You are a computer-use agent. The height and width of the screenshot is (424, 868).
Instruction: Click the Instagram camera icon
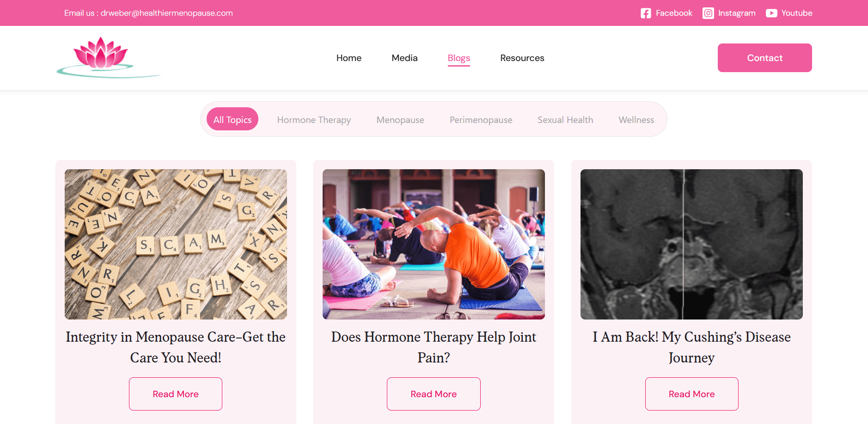[708, 13]
